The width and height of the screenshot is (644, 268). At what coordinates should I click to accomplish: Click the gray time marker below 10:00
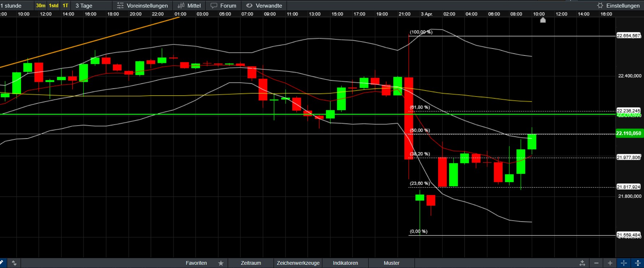543,20
